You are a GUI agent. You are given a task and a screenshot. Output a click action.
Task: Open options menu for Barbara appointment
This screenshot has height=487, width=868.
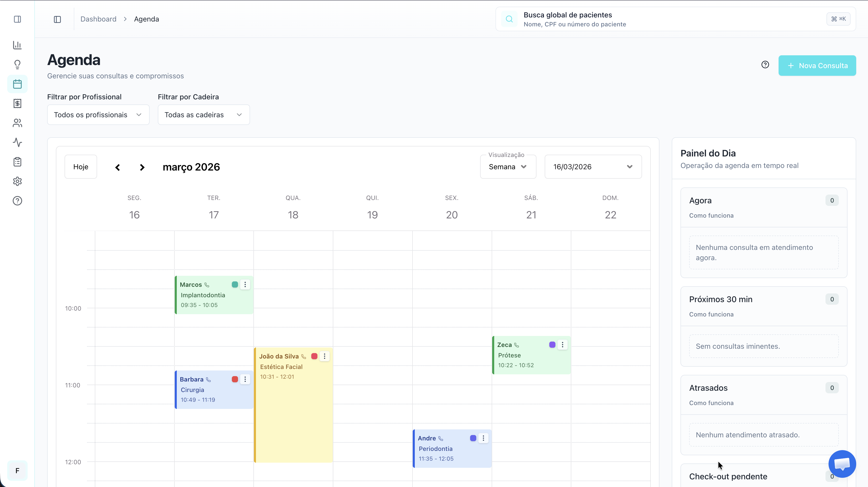coord(245,379)
